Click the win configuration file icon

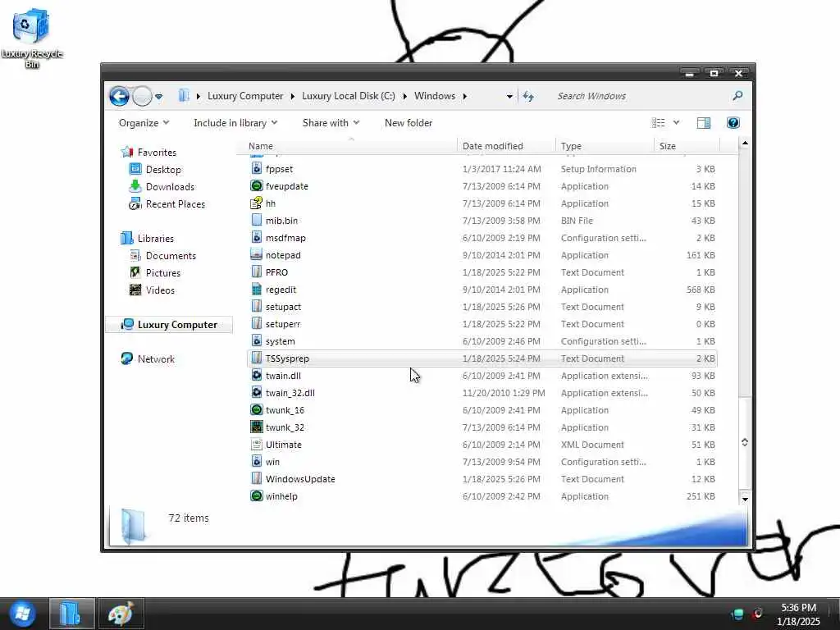point(257,461)
